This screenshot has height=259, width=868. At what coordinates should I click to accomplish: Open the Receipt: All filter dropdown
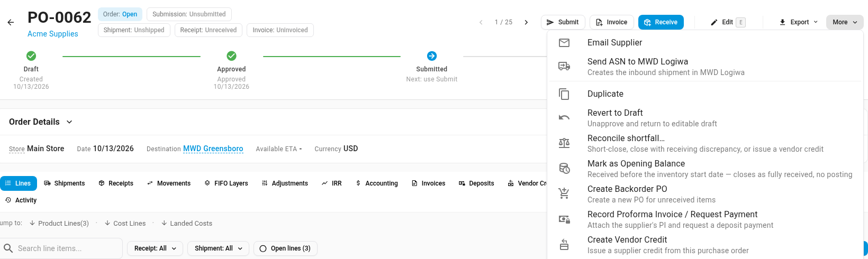tap(155, 248)
